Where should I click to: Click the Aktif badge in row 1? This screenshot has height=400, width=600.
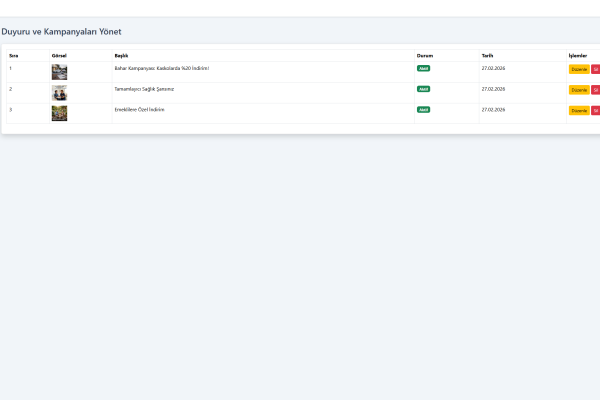pos(423,68)
